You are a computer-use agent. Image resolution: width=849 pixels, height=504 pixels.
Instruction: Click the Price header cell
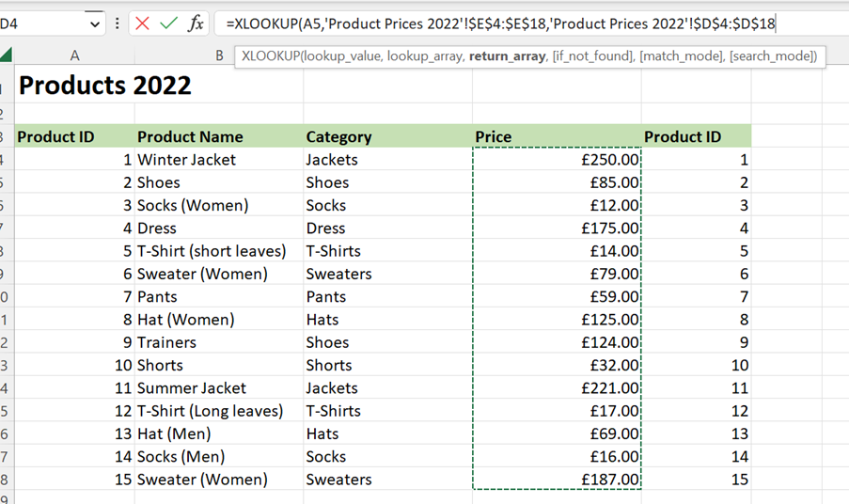(x=557, y=136)
